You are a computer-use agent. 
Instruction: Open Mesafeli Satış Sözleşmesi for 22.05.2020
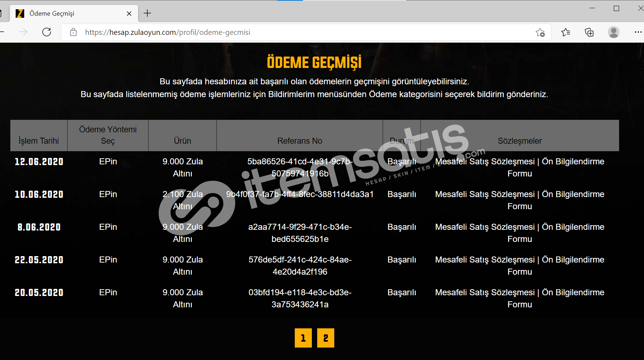485,260
